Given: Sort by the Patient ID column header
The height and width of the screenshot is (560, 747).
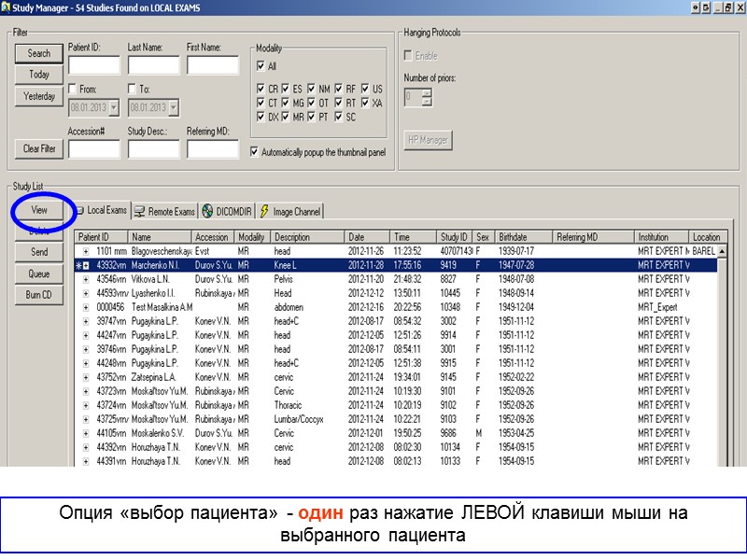Looking at the screenshot, I should [x=101, y=237].
